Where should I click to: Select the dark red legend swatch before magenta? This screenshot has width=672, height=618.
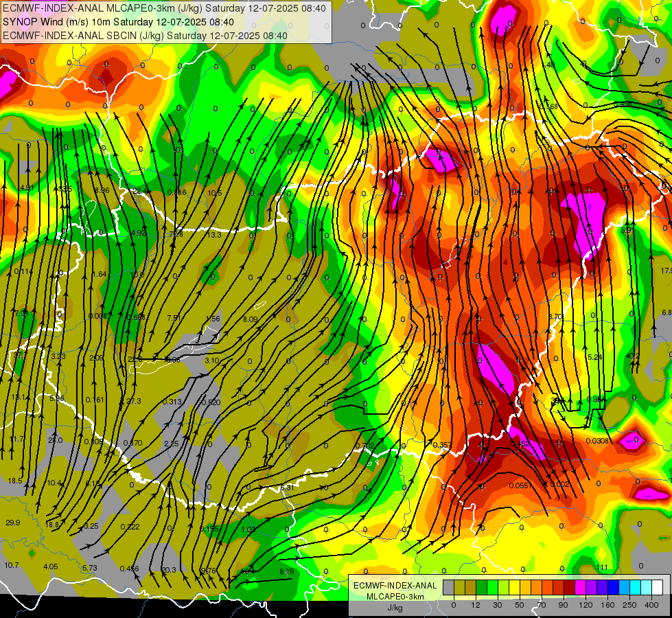[x=570, y=588]
